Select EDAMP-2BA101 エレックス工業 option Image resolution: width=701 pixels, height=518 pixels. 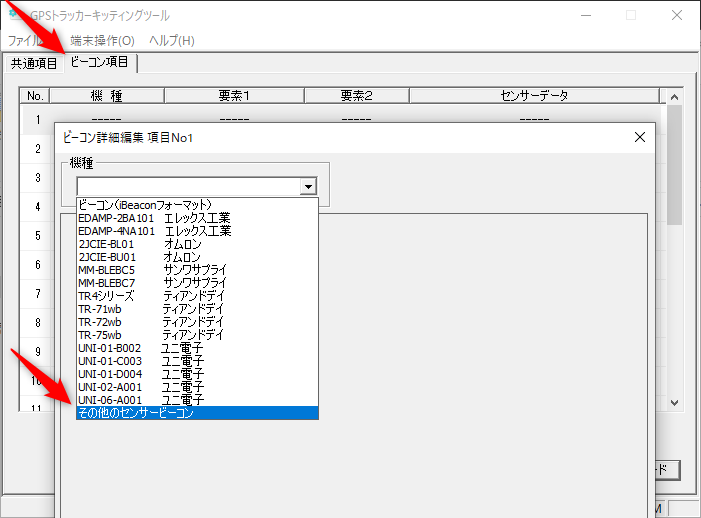(197, 218)
